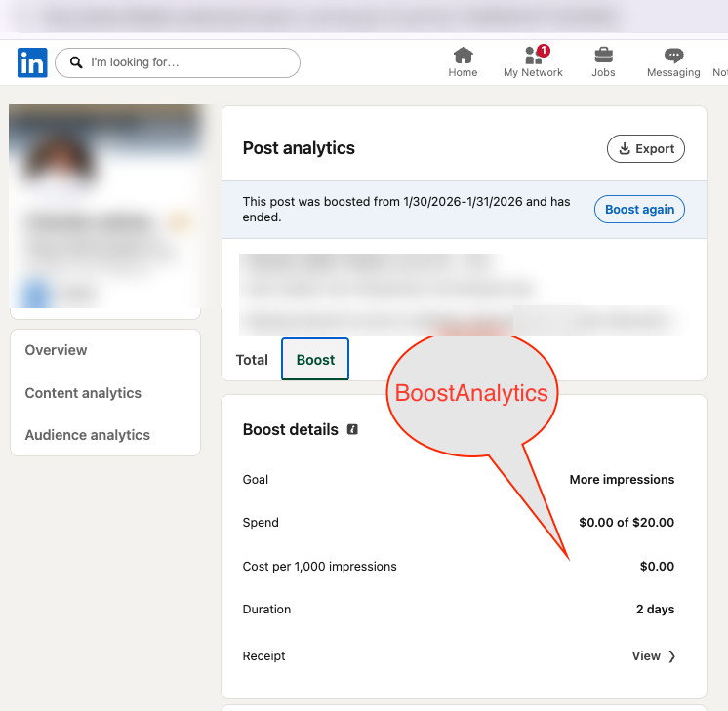Click the Home nav label
728x711 pixels.
pos(463,72)
